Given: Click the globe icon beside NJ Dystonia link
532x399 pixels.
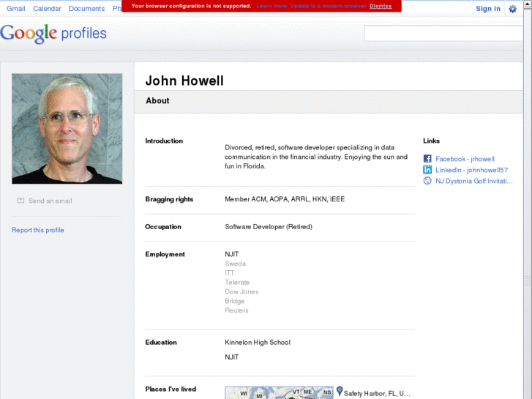Looking at the screenshot, I should tap(427, 181).
